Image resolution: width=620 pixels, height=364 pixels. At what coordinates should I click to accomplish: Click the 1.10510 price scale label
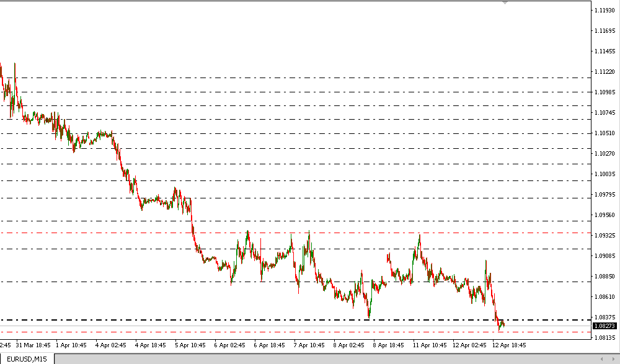(604, 133)
